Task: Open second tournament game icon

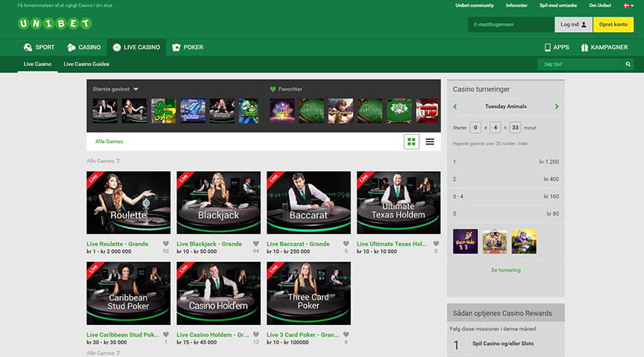Action: tap(494, 241)
